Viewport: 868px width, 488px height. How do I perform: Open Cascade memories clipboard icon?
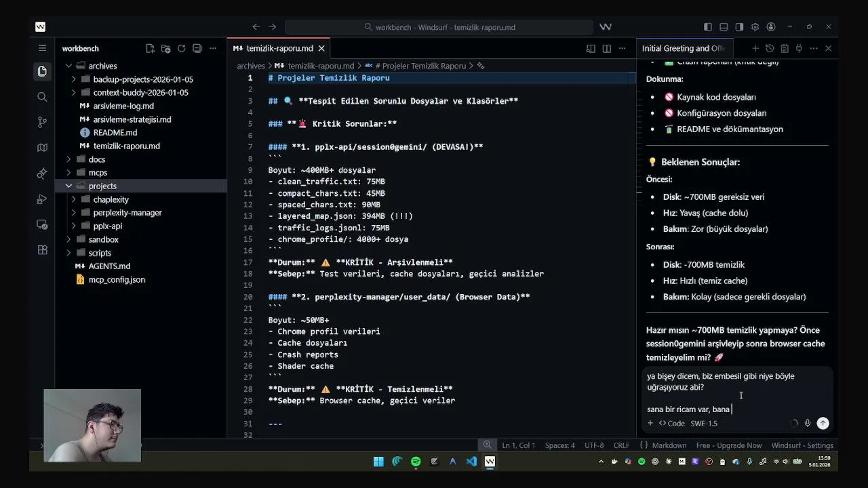[x=785, y=48]
